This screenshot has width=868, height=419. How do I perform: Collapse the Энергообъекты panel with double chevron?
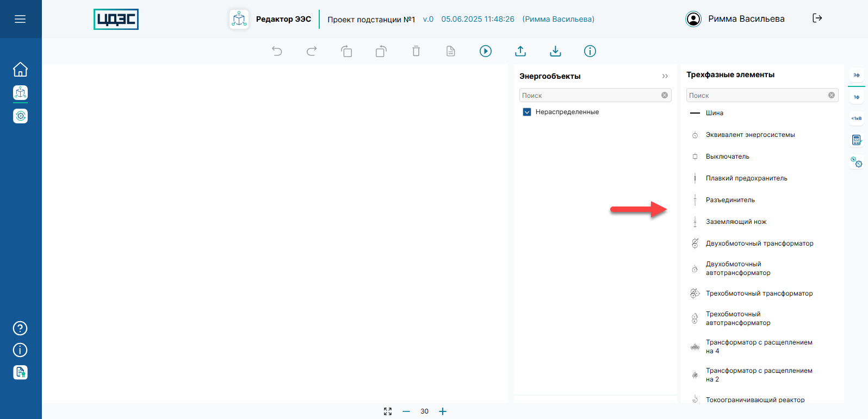pyautogui.click(x=665, y=76)
